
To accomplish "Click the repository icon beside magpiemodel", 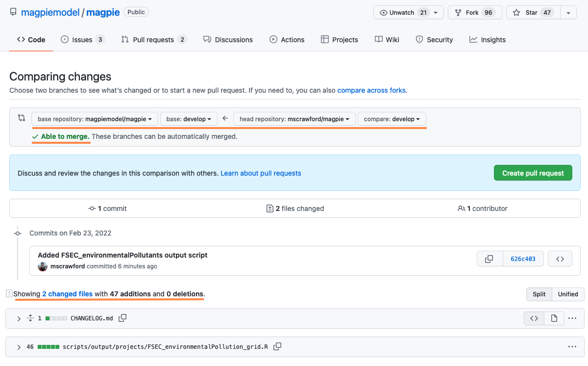I will [x=13, y=12].
